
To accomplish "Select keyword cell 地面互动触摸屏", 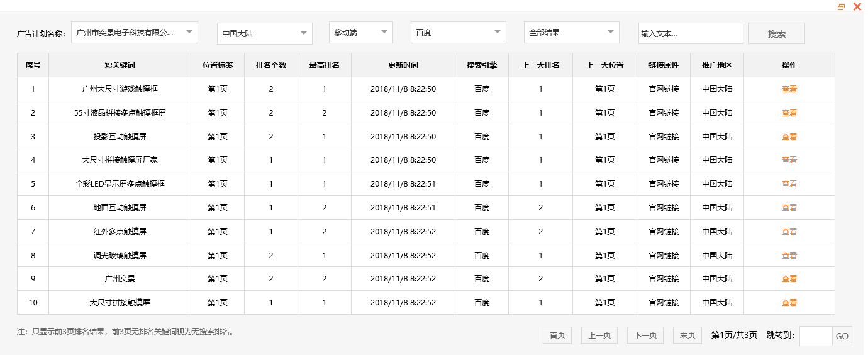I will [120, 207].
